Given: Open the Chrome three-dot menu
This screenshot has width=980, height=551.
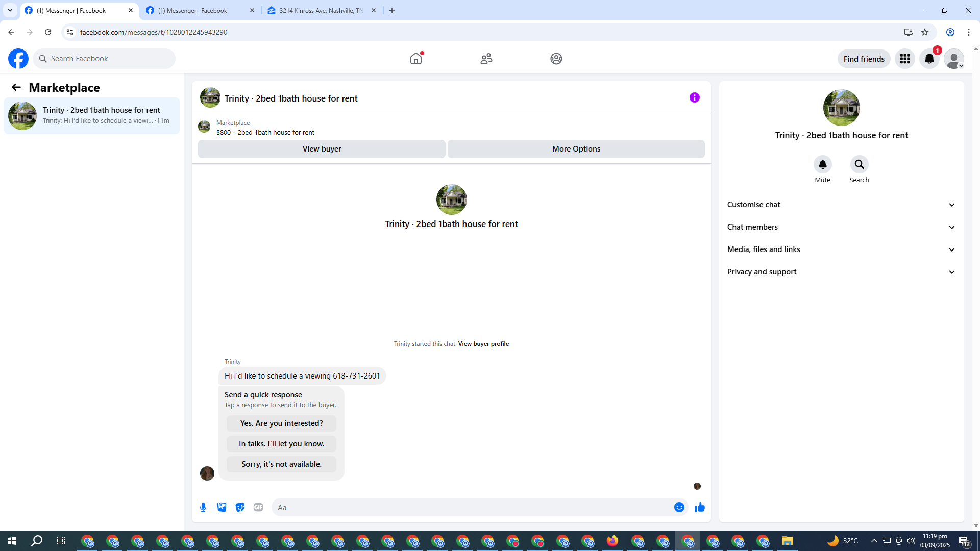Looking at the screenshot, I should tap(969, 32).
